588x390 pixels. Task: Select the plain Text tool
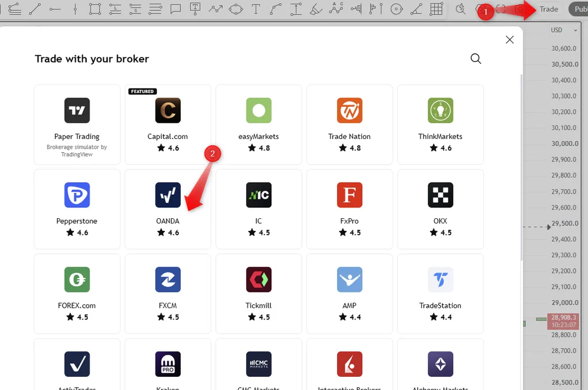click(256, 9)
